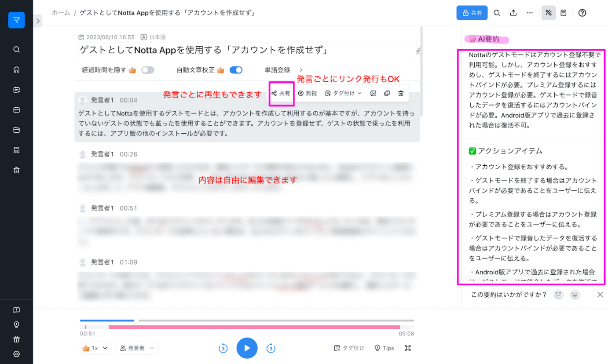608x364 pixels.
Task: Open the trash icon in the sidebar
Action: coord(16,171)
